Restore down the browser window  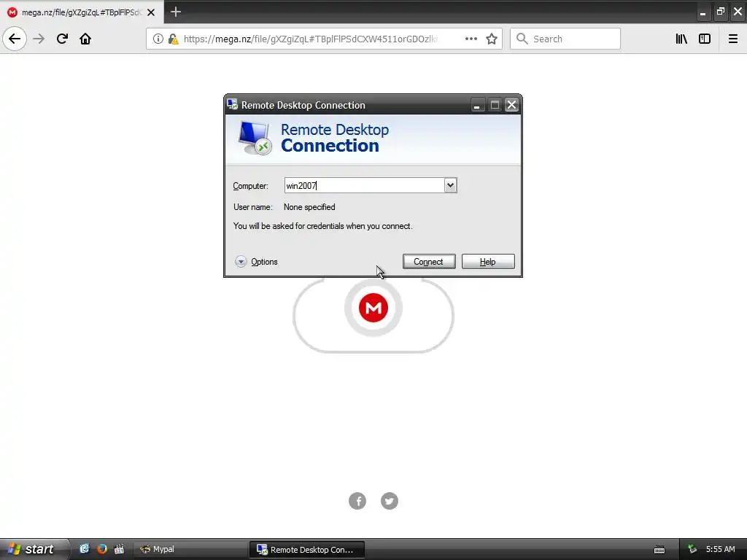[720, 12]
